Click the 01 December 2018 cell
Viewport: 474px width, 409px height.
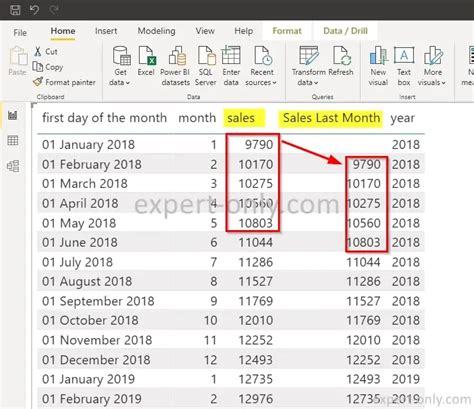96,360
